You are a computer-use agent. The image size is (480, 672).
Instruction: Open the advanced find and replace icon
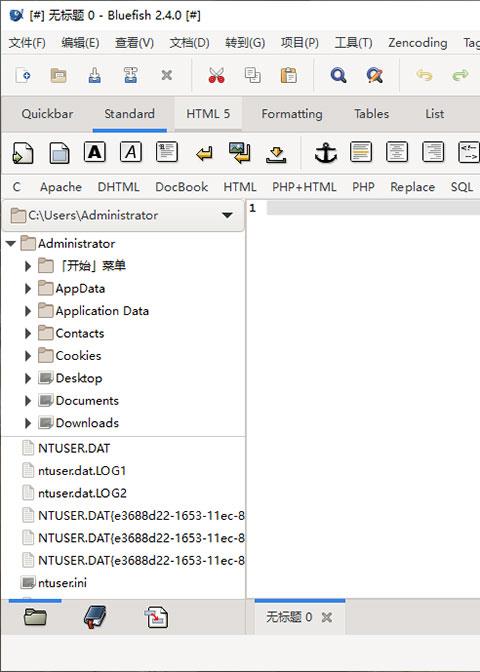[x=374, y=75]
